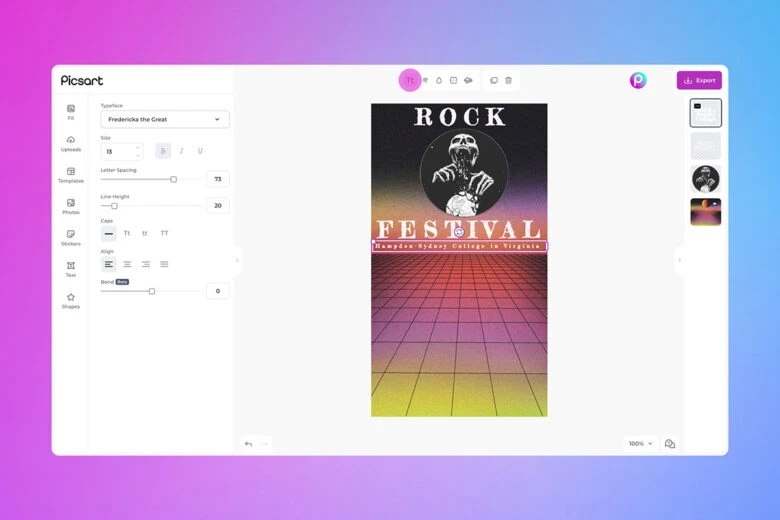Open the Stickers panel in the sidebar

coord(71,237)
